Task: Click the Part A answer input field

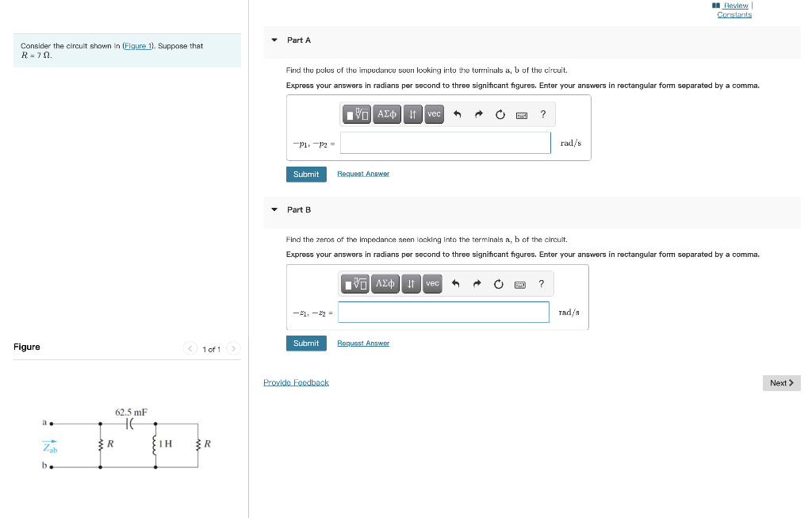Action: 445,143
